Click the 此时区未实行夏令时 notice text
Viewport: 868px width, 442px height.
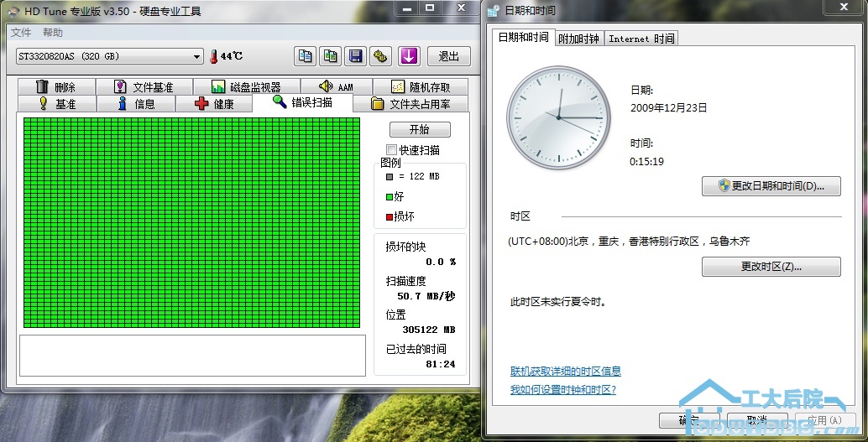[x=558, y=302]
